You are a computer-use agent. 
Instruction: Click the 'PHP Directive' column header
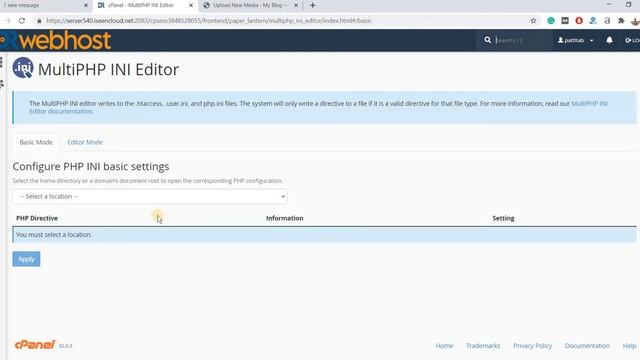[37, 218]
